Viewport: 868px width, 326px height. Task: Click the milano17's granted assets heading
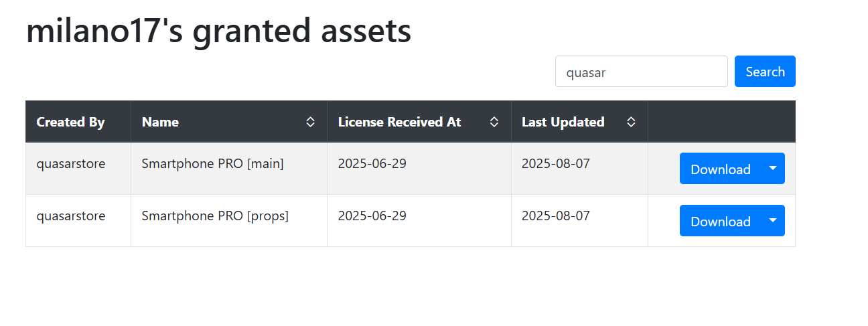point(218,30)
